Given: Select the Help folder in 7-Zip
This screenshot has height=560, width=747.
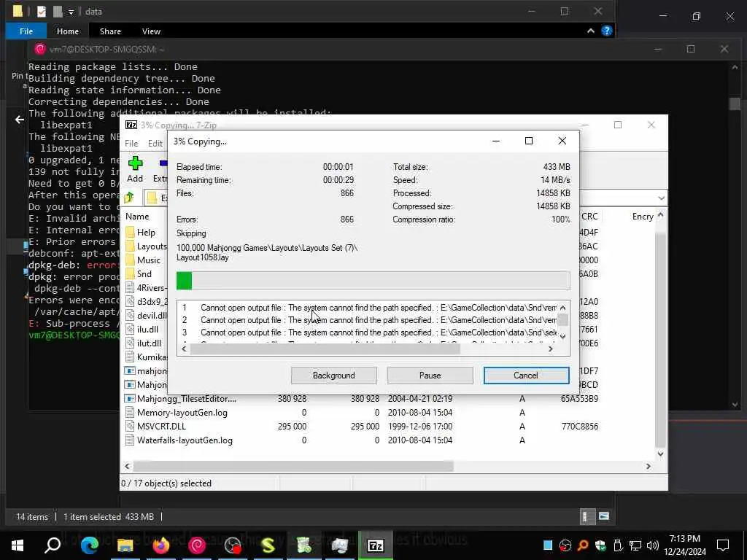Looking at the screenshot, I should (146, 233).
